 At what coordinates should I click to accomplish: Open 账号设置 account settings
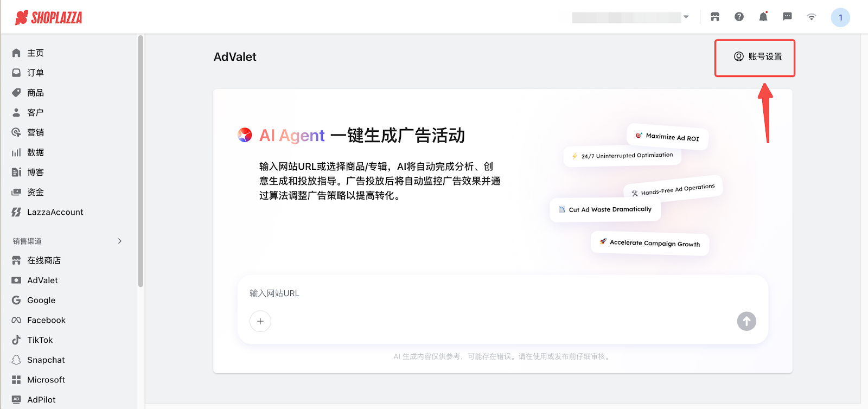click(758, 56)
